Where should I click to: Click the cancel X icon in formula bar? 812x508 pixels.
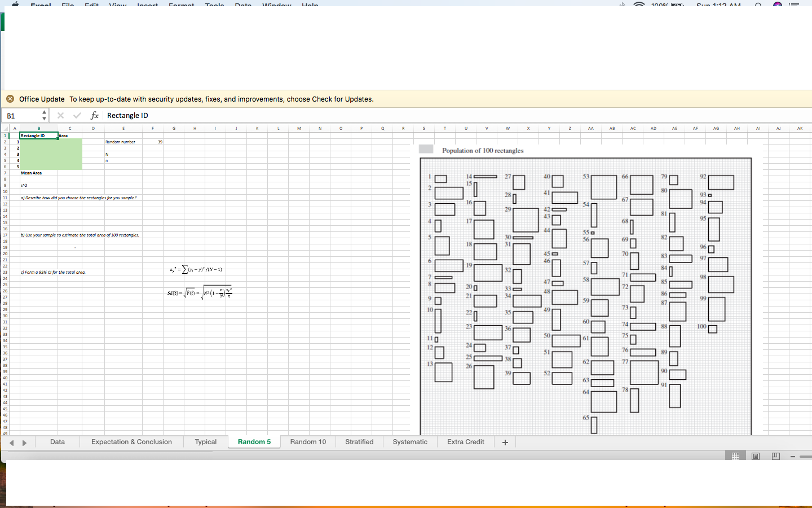(x=60, y=115)
